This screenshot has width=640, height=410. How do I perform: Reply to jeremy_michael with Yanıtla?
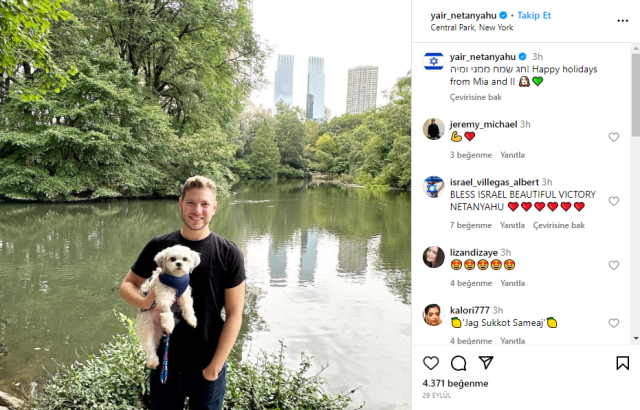point(512,155)
